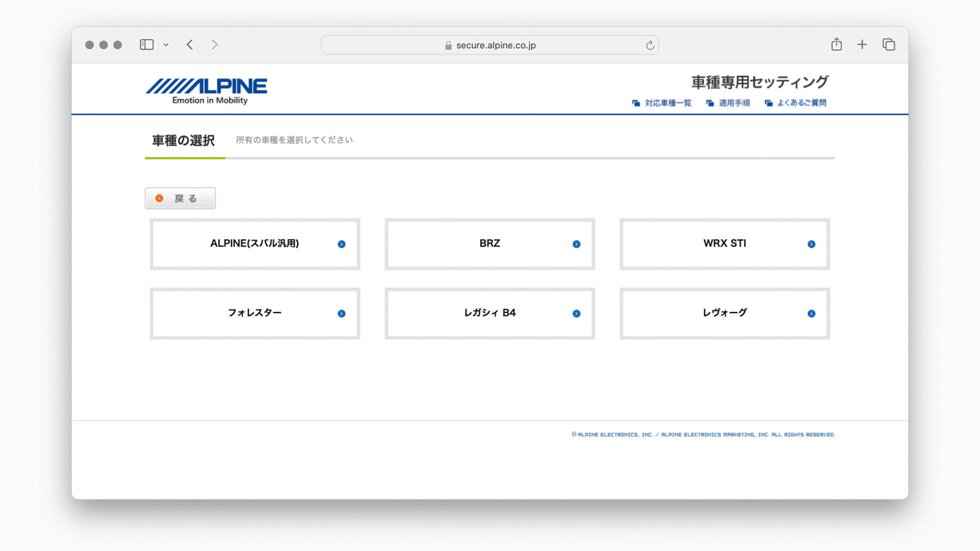Expand the sidebar options chevron
Image resolution: width=980 pixels, height=551 pixels.
pos(167,44)
